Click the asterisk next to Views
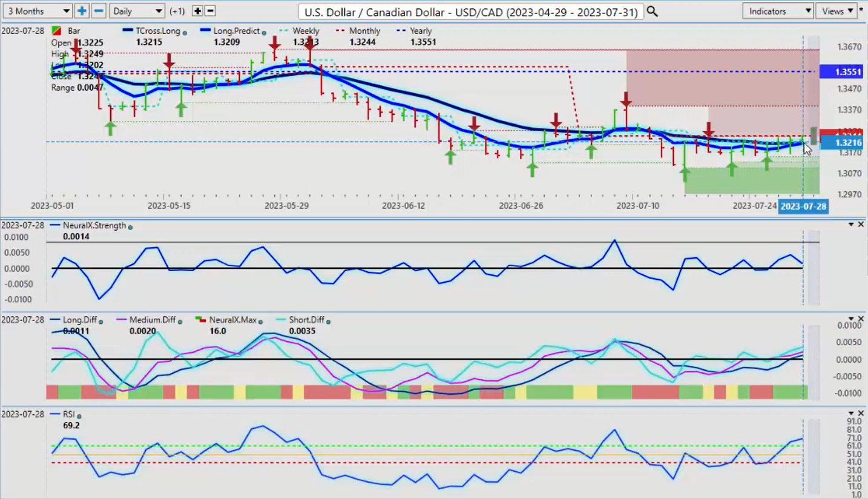Image resolution: width=868 pixels, height=499 pixels. pyautogui.click(x=861, y=10)
